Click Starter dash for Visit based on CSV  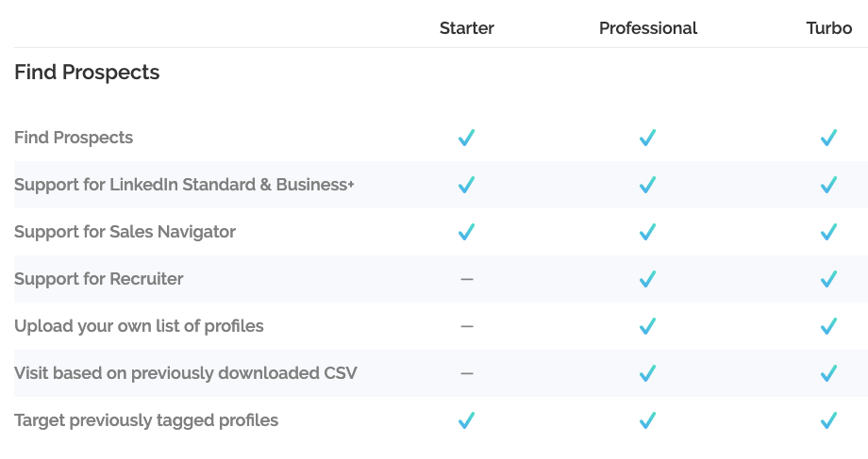point(467,373)
